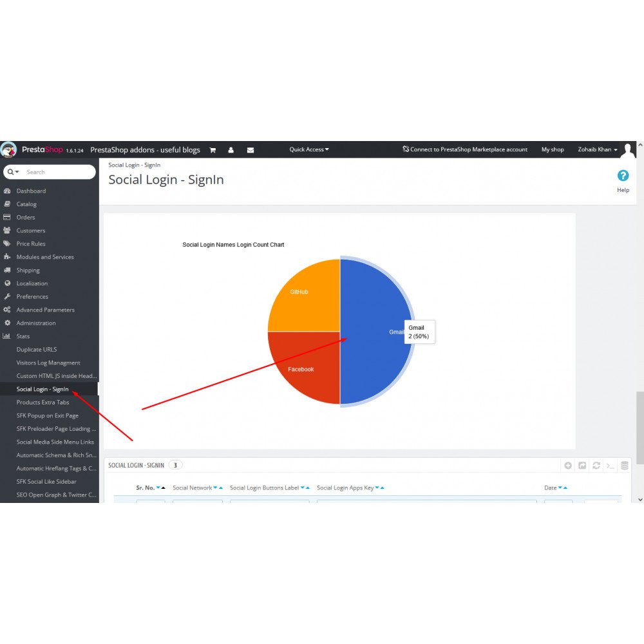Sort Date column ascending
644x644 pixels.
pyautogui.click(x=565, y=488)
